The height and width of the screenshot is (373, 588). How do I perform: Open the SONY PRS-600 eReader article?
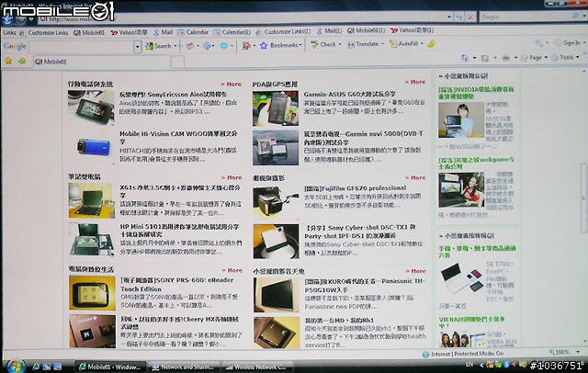177,285
